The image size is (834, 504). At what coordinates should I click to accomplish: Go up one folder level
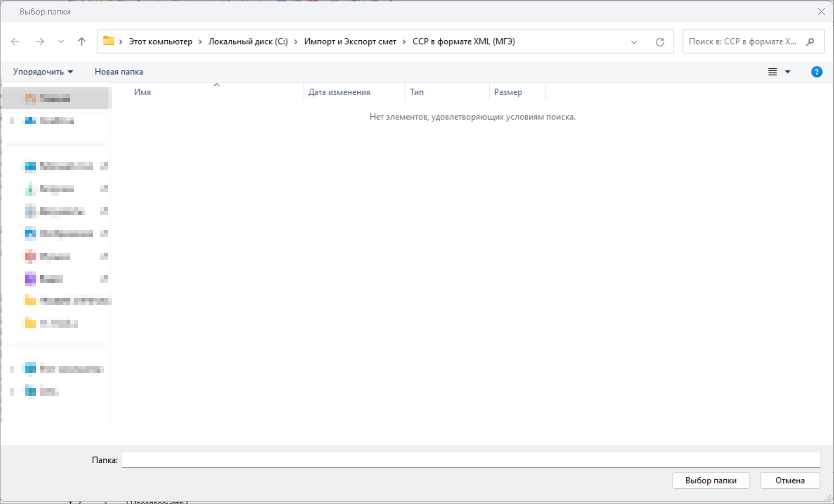tap(82, 42)
